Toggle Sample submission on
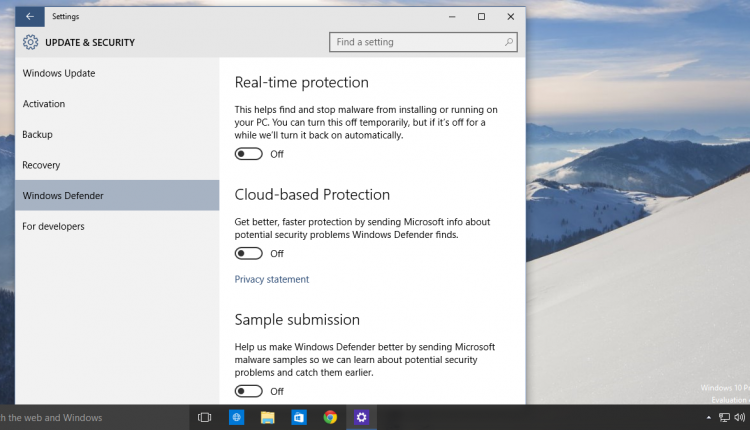750x430 pixels. (x=249, y=391)
